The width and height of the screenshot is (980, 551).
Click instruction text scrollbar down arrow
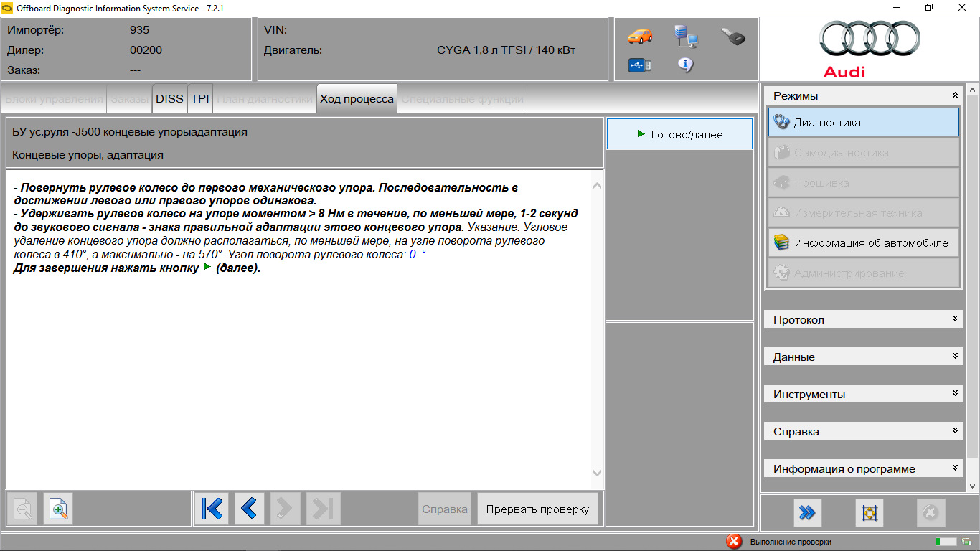pyautogui.click(x=598, y=473)
